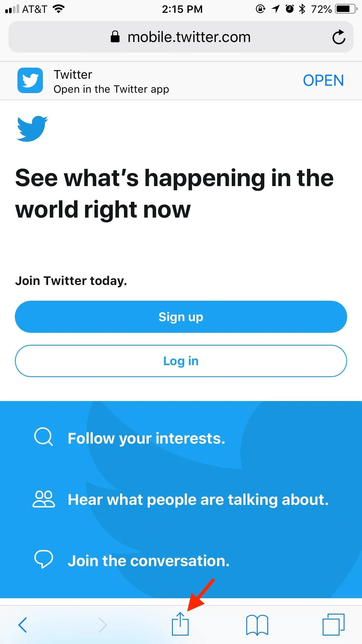This screenshot has width=362, height=644.
Task: Tap the magnifier icon by Follow your interests
Action: pyautogui.click(x=43, y=437)
